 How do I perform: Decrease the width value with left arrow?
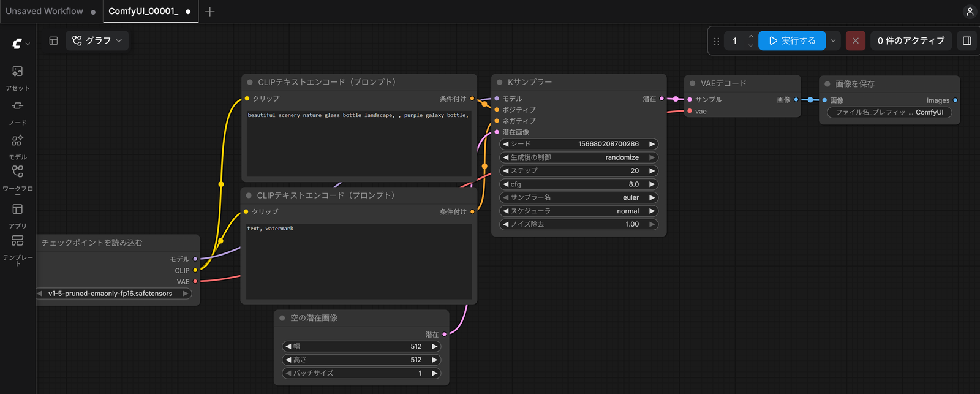tap(288, 346)
